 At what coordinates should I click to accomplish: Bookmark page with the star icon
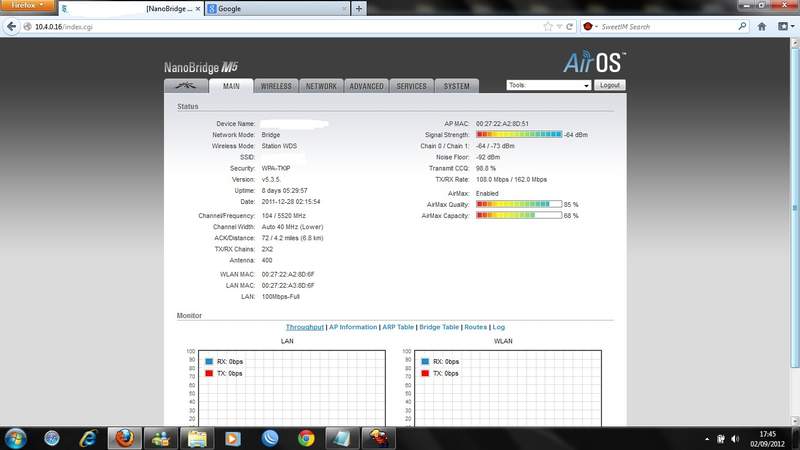(x=548, y=27)
